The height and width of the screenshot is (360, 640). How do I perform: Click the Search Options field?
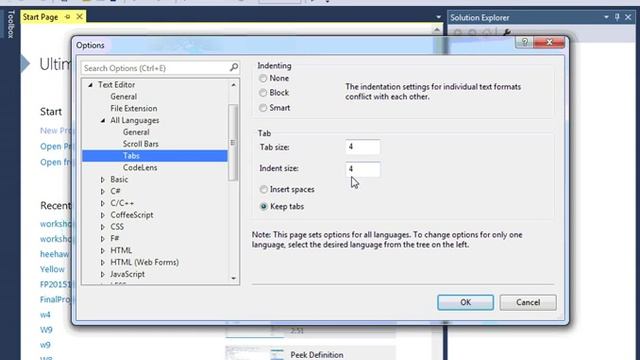[160, 68]
